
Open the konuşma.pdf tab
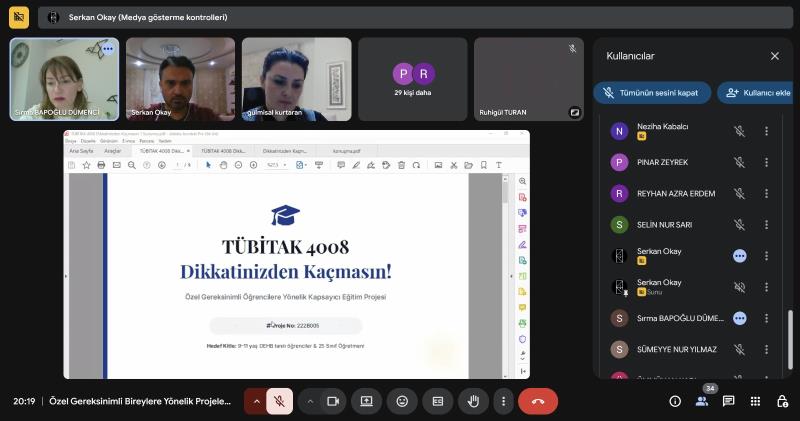pyautogui.click(x=345, y=150)
